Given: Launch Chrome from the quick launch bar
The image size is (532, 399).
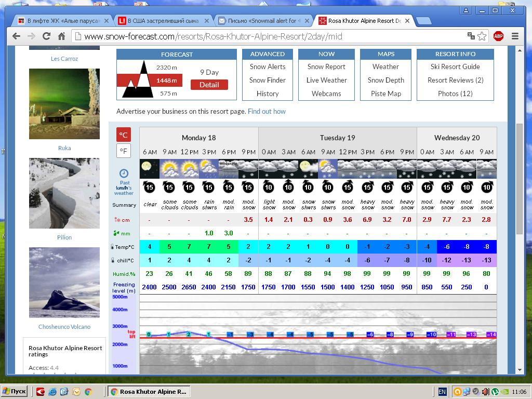Looking at the screenshot, I should (x=88, y=392).
